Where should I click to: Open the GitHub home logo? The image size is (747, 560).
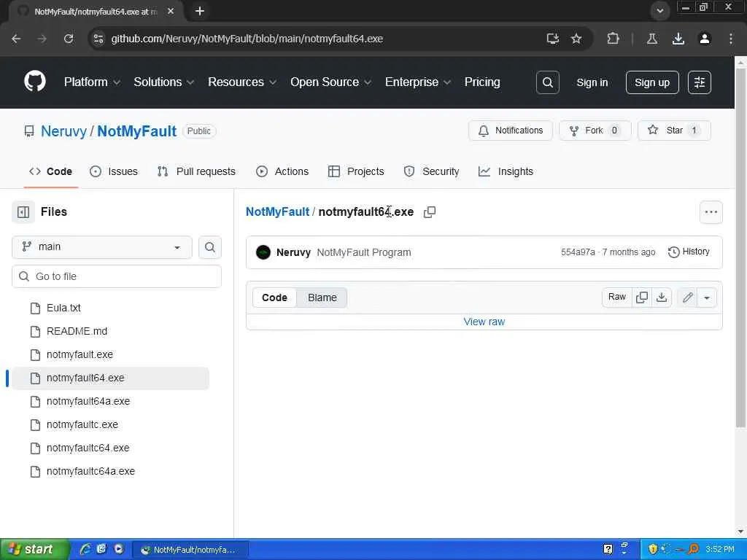coord(35,82)
